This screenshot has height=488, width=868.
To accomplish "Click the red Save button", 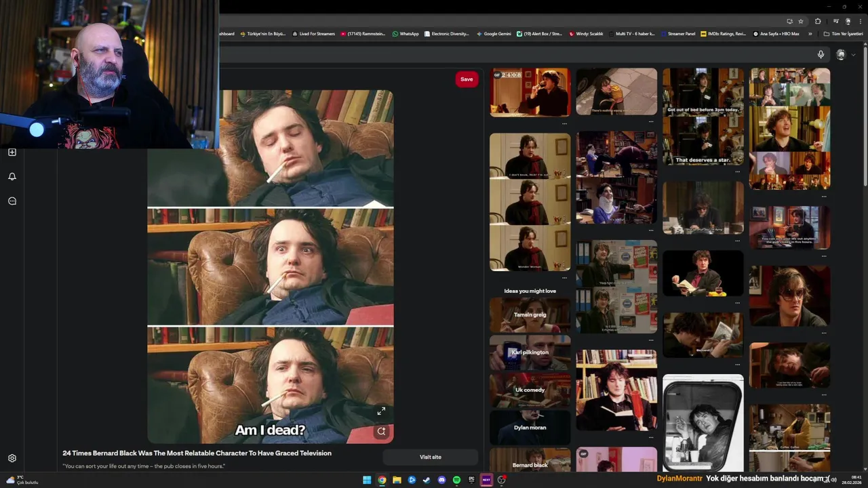I will pos(467,79).
